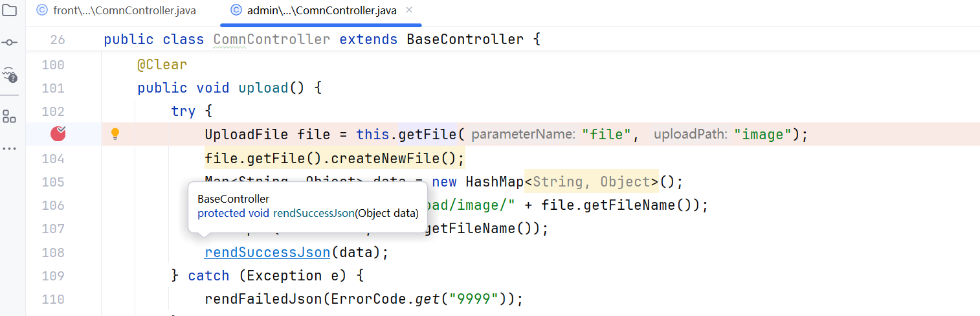
Task: Click the parameterName inlay hint
Action: (x=523, y=135)
